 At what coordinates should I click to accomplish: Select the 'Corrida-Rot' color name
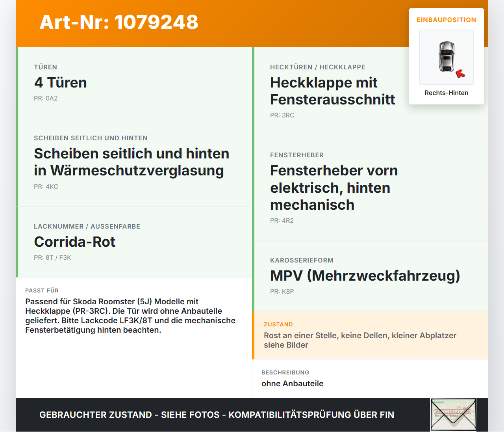[x=74, y=242]
